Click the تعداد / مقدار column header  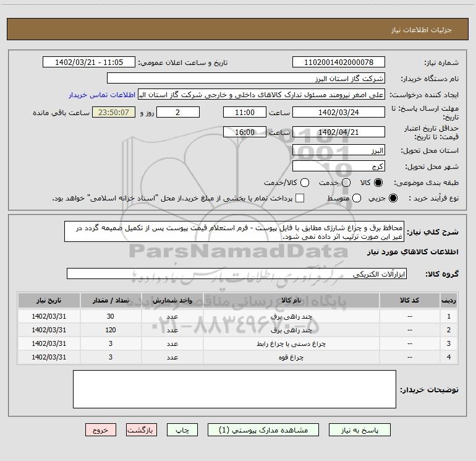[x=111, y=300]
